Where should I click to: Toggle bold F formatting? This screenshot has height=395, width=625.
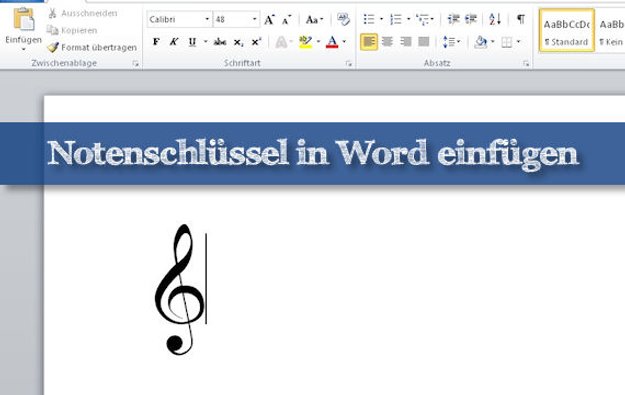(156, 41)
